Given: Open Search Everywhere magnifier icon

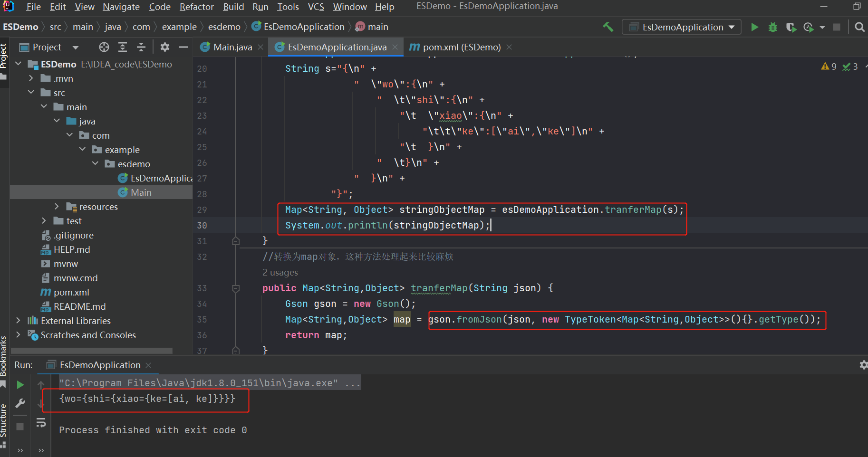Looking at the screenshot, I should pos(859,27).
